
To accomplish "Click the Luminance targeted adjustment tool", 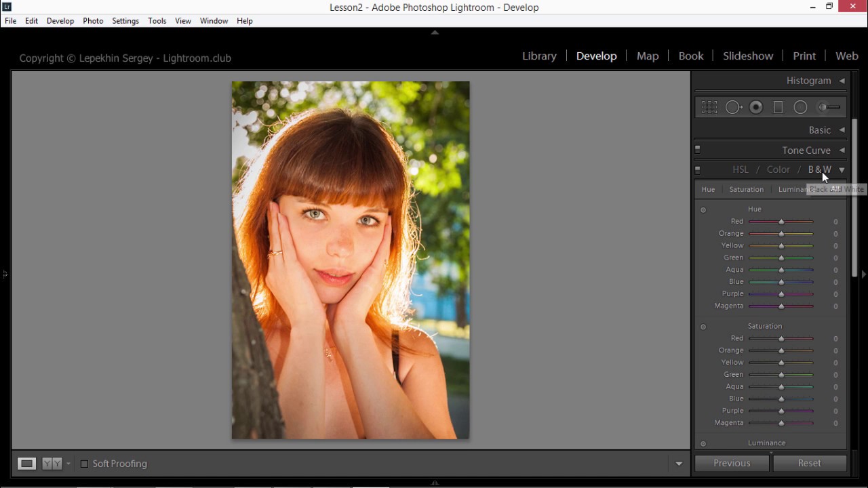I will pos(703,444).
